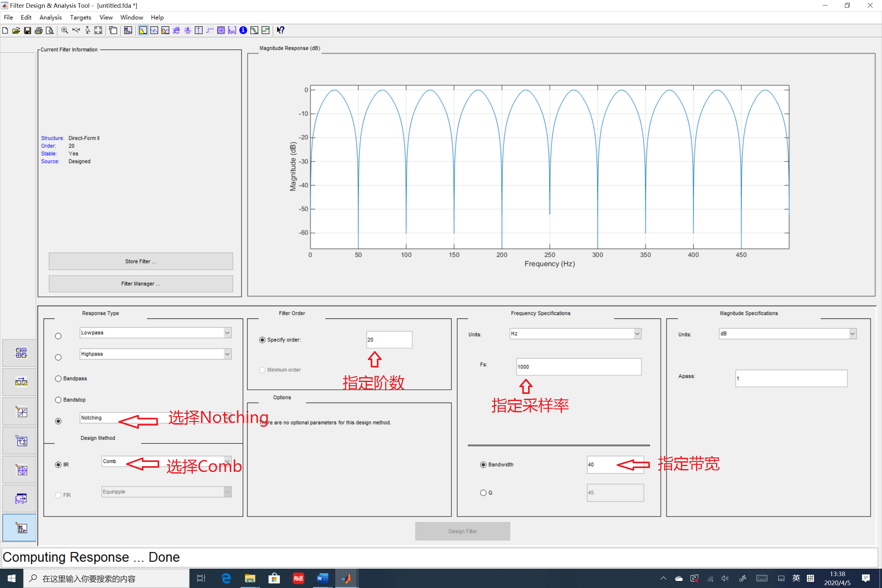The height and width of the screenshot is (588, 882).
Task: Click the Zoom In toolbar icon
Action: coord(64,30)
